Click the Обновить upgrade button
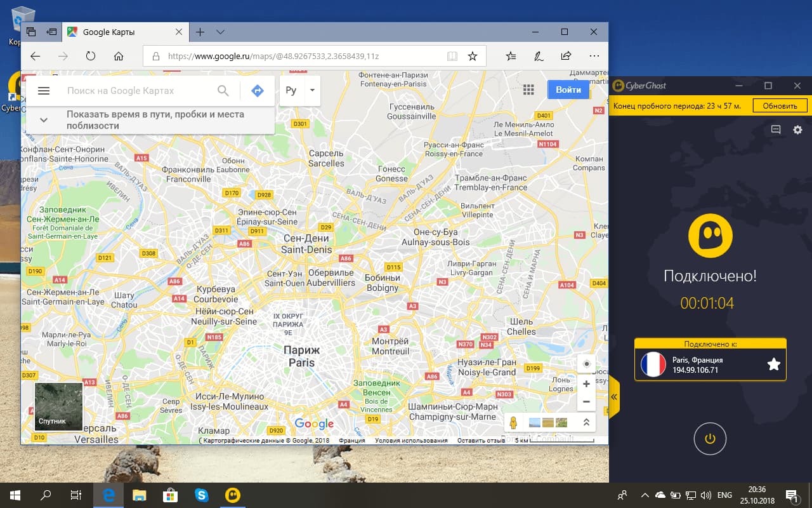The image size is (812, 508). (x=780, y=105)
